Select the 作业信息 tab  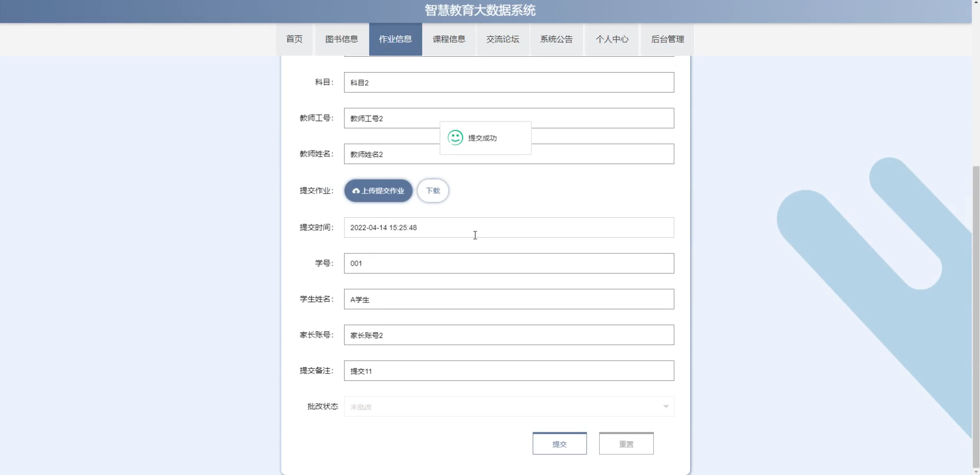pos(396,39)
